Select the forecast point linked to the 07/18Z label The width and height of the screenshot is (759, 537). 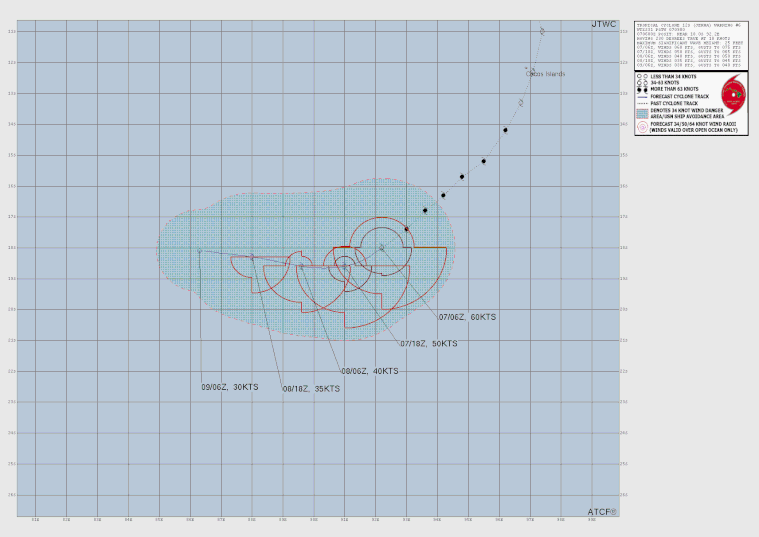click(345, 266)
